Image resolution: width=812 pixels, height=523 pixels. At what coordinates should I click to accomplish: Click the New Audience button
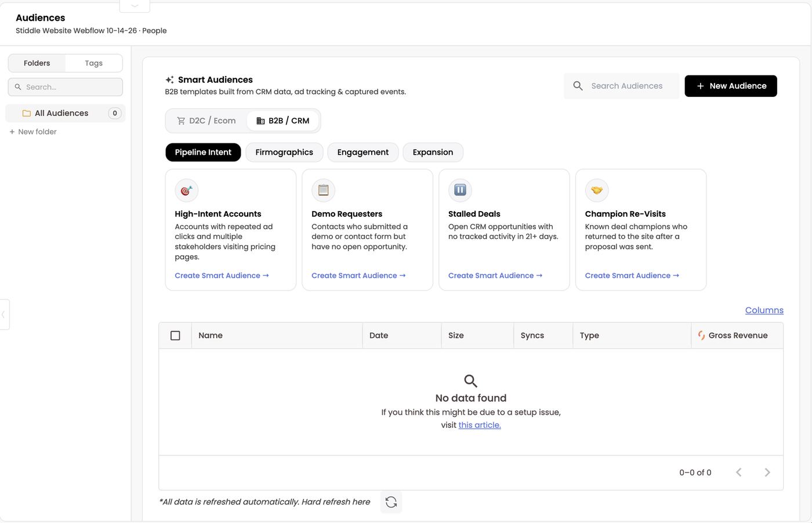tap(731, 86)
